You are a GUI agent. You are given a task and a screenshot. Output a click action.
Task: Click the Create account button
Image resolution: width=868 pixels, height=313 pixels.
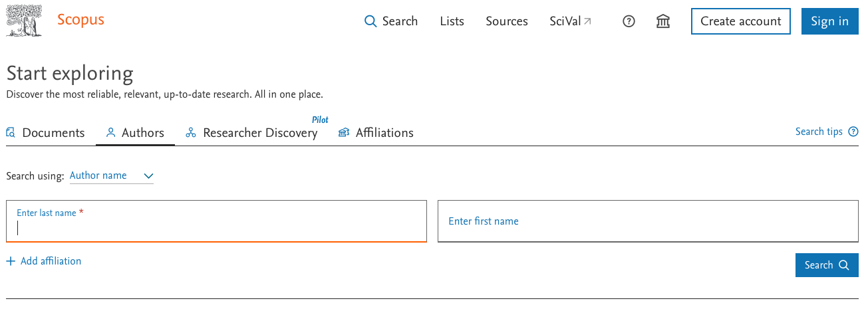pos(741,21)
